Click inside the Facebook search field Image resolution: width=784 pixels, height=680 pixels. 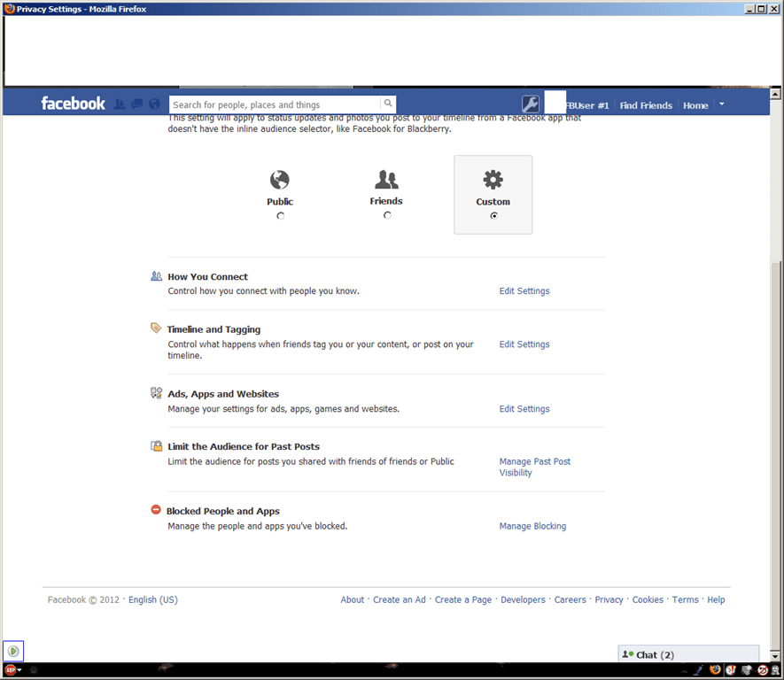coord(275,104)
